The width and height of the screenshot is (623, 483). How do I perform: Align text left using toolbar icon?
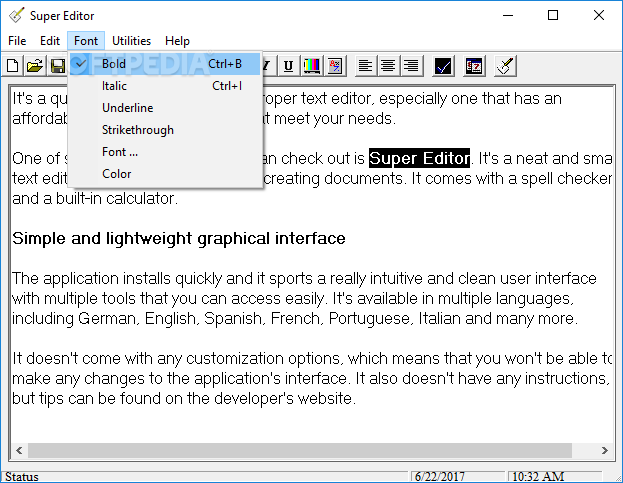(365, 66)
